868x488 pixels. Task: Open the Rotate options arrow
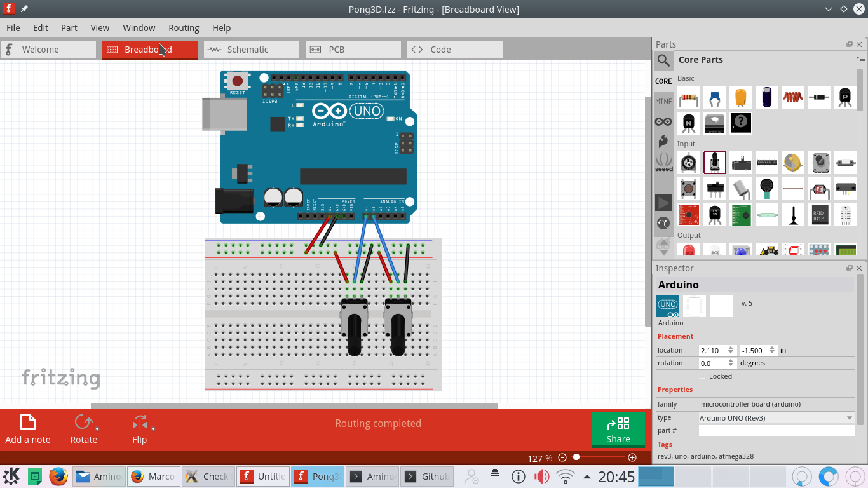pos(97,430)
